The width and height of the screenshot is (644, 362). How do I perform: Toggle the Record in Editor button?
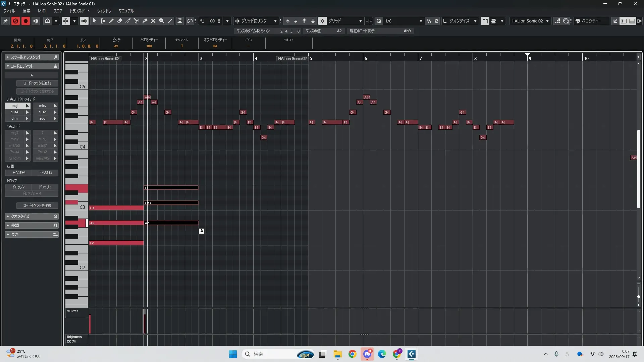(25, 21)
